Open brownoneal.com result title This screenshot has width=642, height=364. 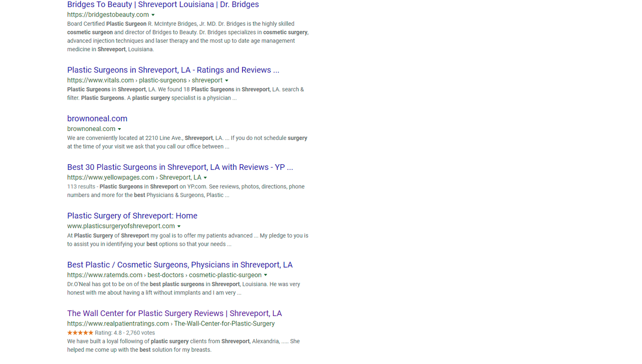point(97,119)
